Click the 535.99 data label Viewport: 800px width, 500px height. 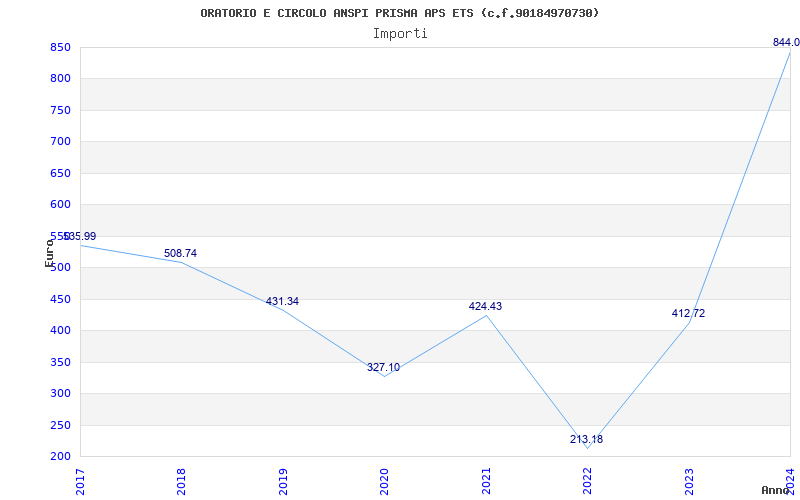tap(80, 236)
